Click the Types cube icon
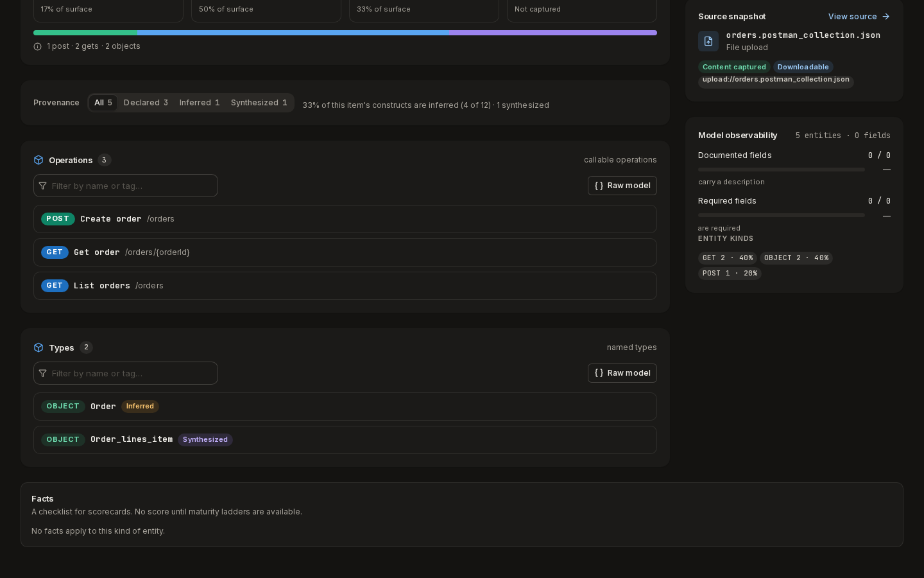The image size is (924, 578). coord(38,347)
